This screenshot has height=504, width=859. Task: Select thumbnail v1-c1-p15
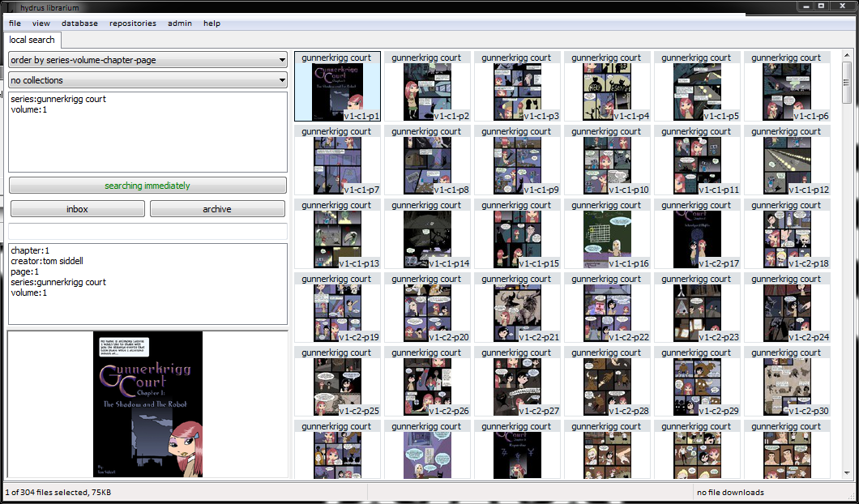pyautogui.click(x=517, y=234)
